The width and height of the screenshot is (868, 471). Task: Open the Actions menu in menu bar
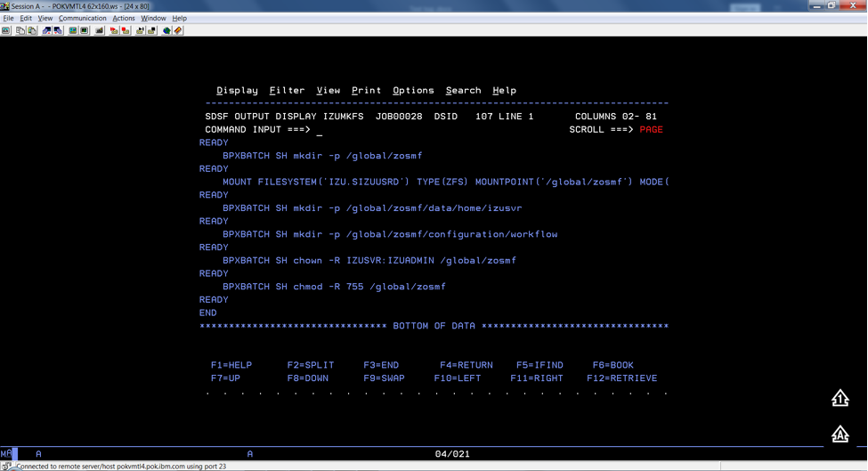coord(124,18)
